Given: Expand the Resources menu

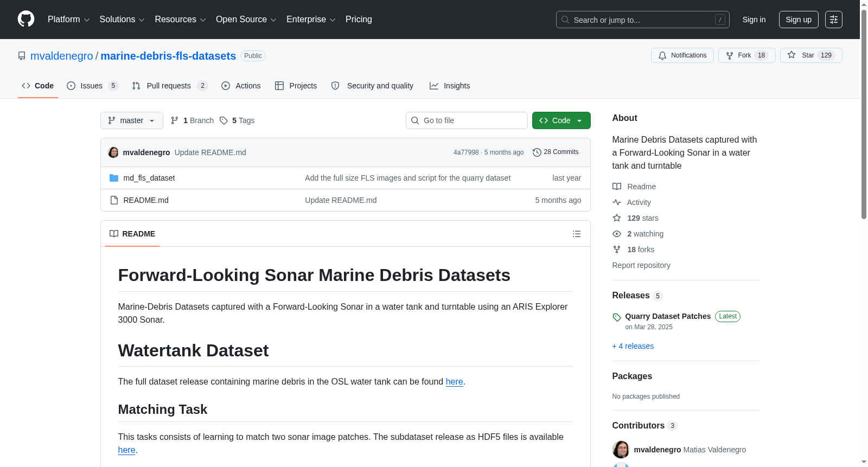Looking at the screenshot, I should coord(180,20).
